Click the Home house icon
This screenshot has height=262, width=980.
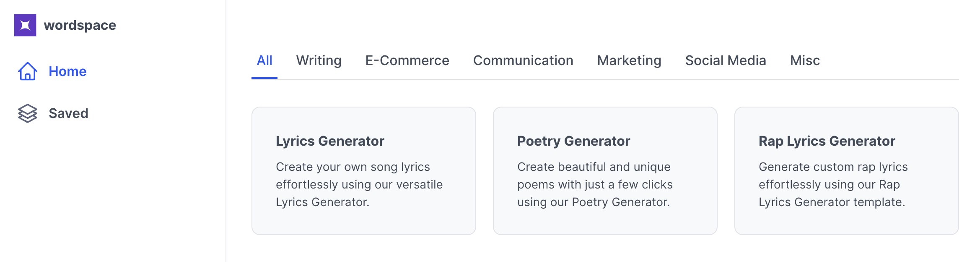pyautogui.click(x=28, y=71)
